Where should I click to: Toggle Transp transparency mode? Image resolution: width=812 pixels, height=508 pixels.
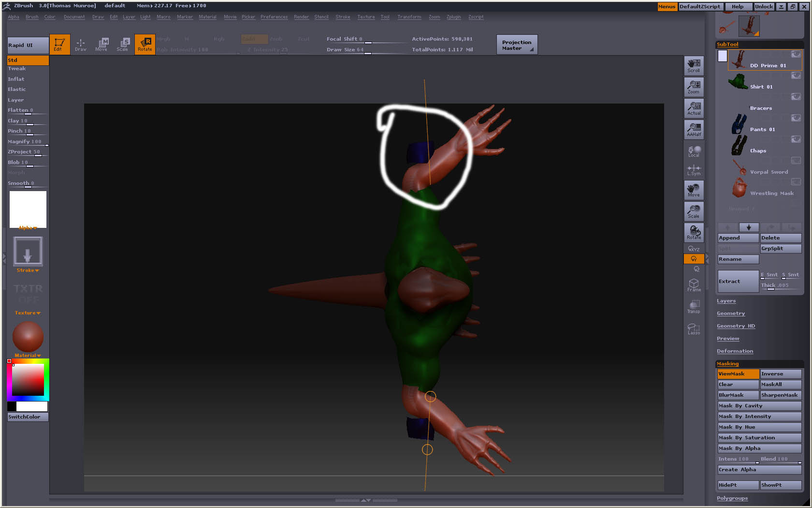(x=694, y=306)
